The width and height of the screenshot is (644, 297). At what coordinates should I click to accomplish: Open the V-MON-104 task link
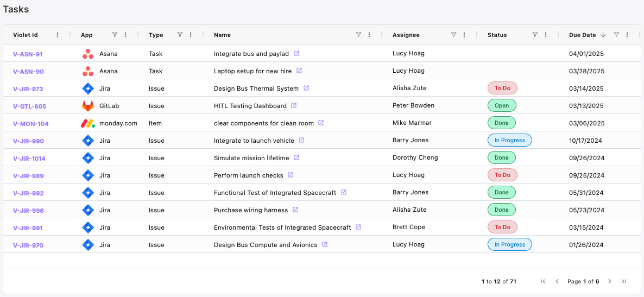pos(30,124)
